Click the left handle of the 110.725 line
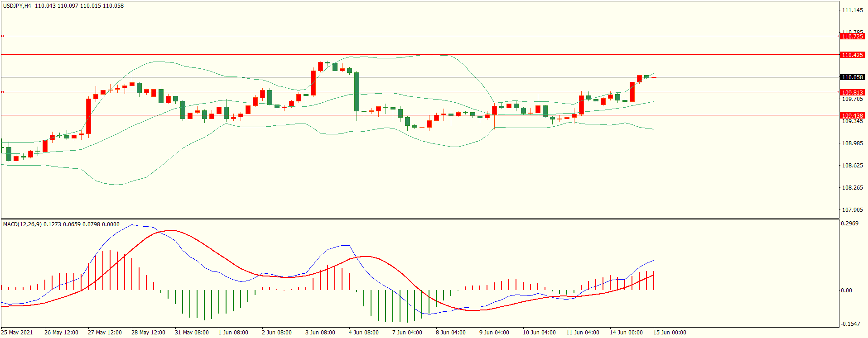 pos(2,36)
